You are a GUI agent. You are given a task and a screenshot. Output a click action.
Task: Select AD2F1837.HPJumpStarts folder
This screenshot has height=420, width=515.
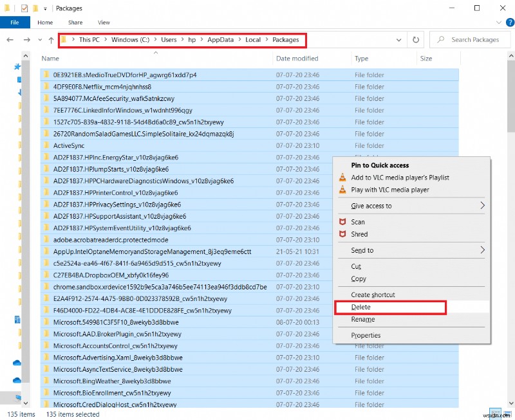coord(111,169)
